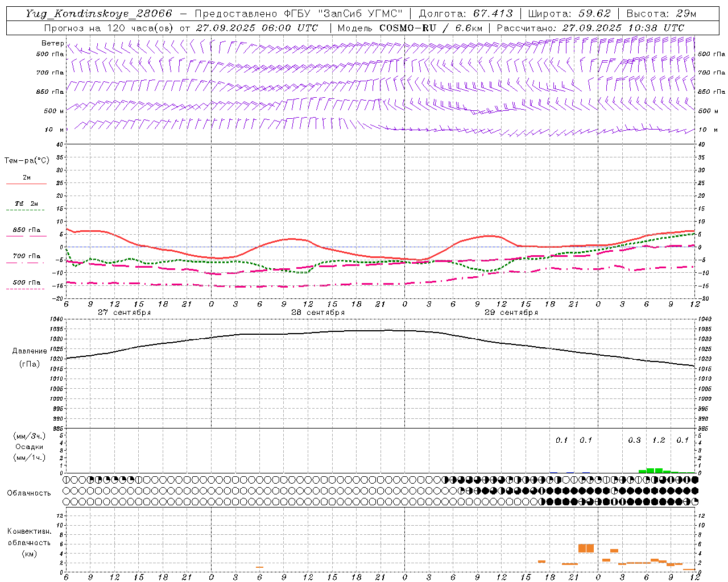Viewport: 728px width, 582px height.
Task: Select the Долгота: 67.413 value
Action: [x=466, y=14]
